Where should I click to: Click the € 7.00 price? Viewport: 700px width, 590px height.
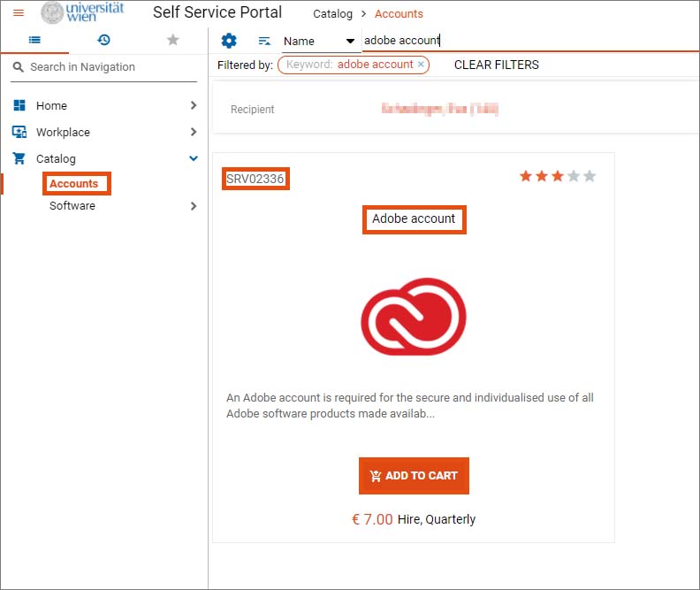coord(372,519)
